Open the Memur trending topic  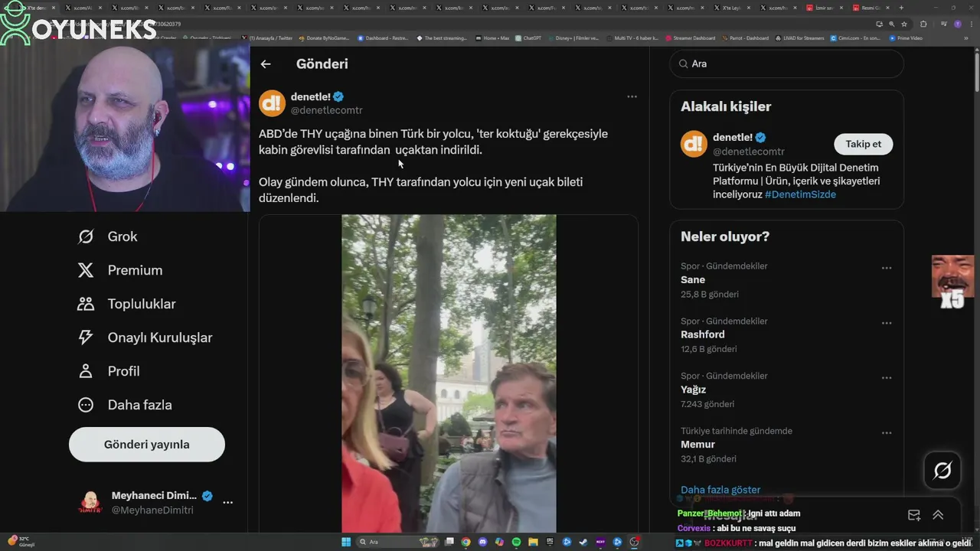787,445
